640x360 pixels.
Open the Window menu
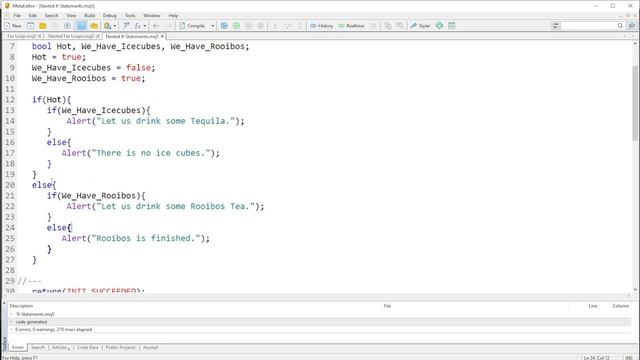[152, 16]
